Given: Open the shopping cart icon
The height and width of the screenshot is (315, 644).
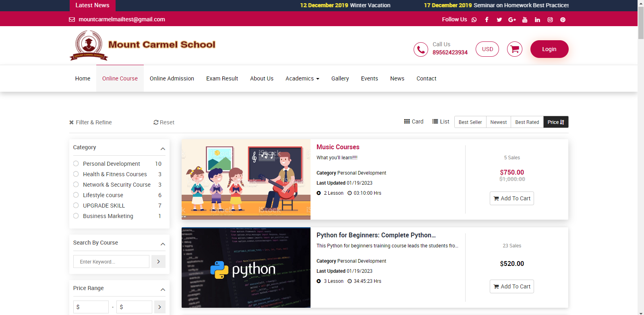Looking at the screenshot, I should 514,49.
